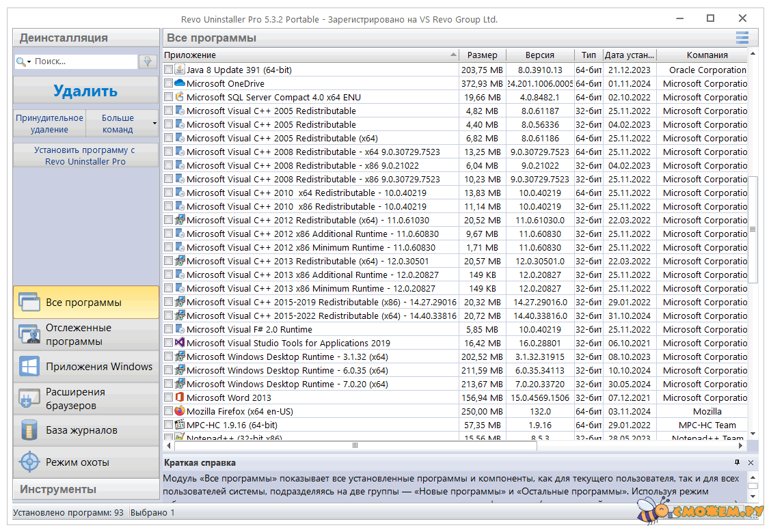Click the horizontal scrollbar thumb of the program list
Screen dimensions: 771x532
(x=355, y=445)
